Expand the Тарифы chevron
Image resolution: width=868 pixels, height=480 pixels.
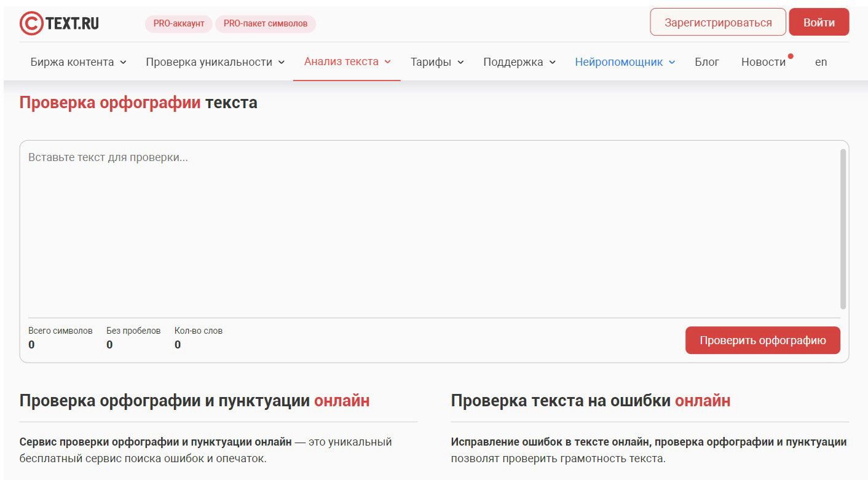[460, 62]
